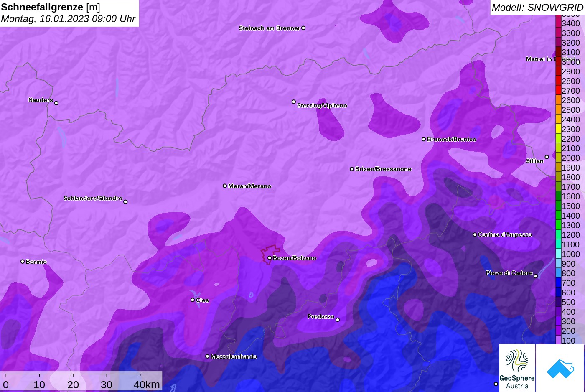Click the Schlanders/Silandro town label
The height and width of the screenshot is (392, 585).
tap(93, 198)
